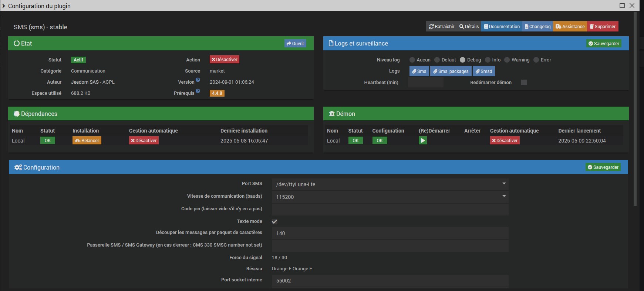Open the Vitesse de communication bauds dropdown
Screen dimensions: 644x291
click(390, 197)
